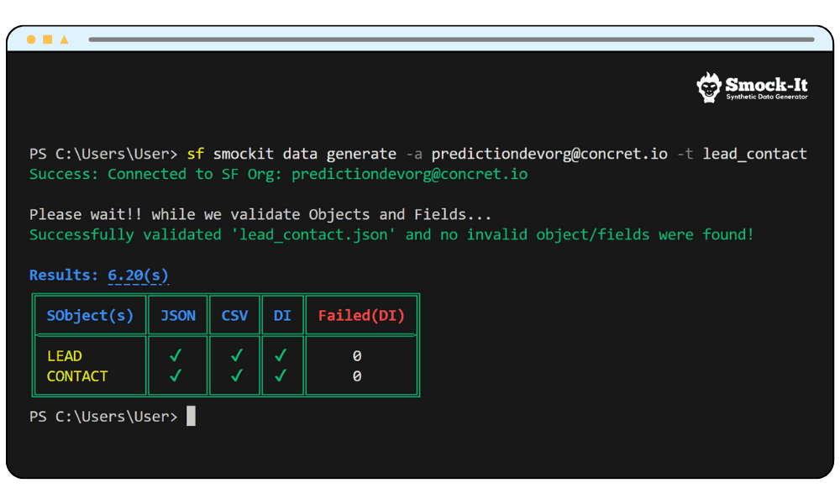Click the orange square window button

pos(48,39)
